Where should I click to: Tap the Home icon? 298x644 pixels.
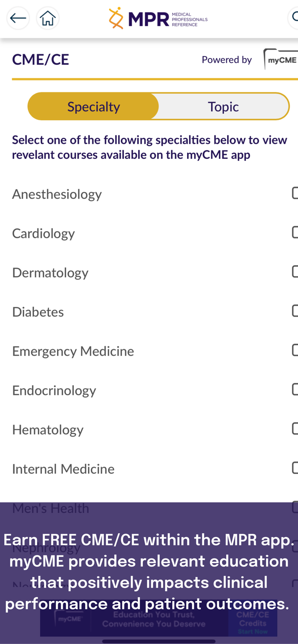point(47,17)
